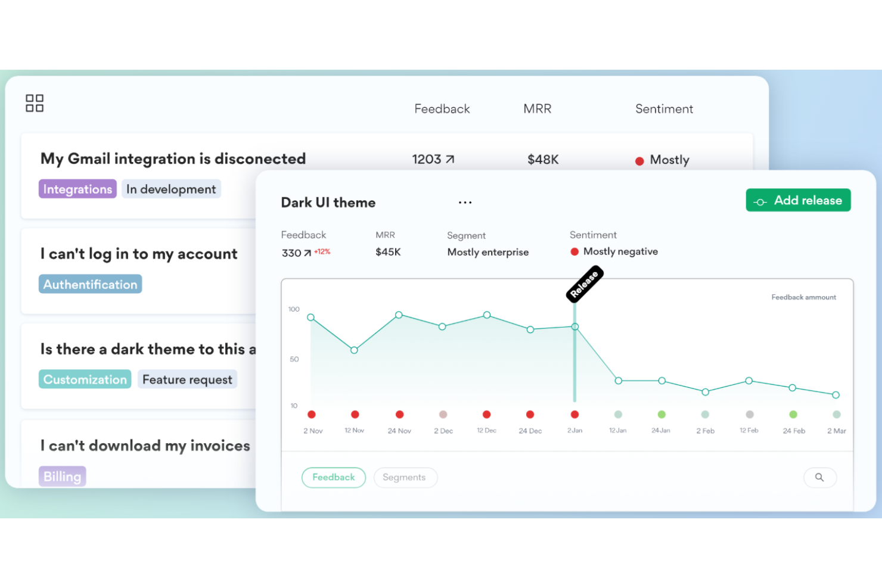Select the chart data point at 2 Jan
The height and width of the screenshot is (588, 882).
[x=574, y=326]
